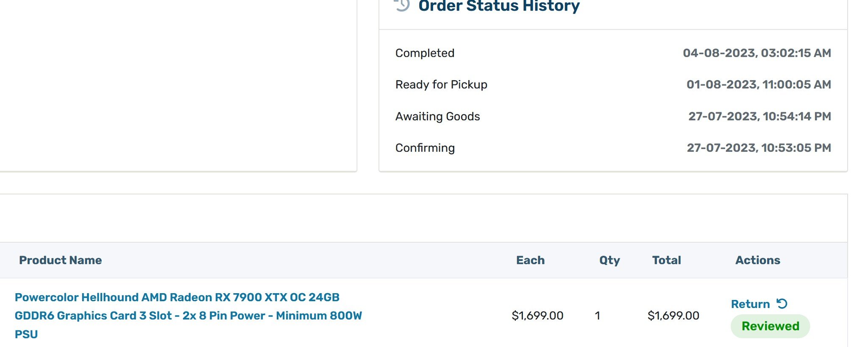
Task: Click the Actions column header
Action: click(757, 260)
